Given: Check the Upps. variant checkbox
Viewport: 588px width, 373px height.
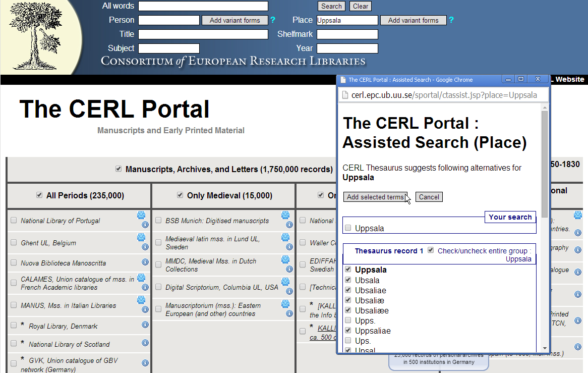Looking at the screenshot, I should [348, 321].
